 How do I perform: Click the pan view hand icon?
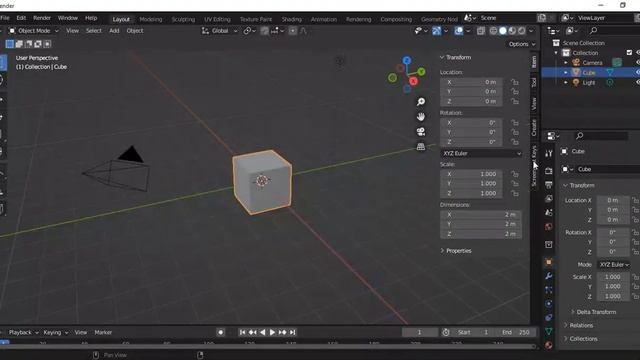(x=421, y=117)
